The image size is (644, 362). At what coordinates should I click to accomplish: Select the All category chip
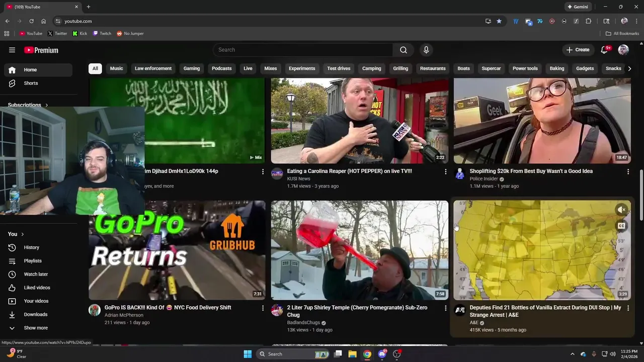click(x=95, y=68)
